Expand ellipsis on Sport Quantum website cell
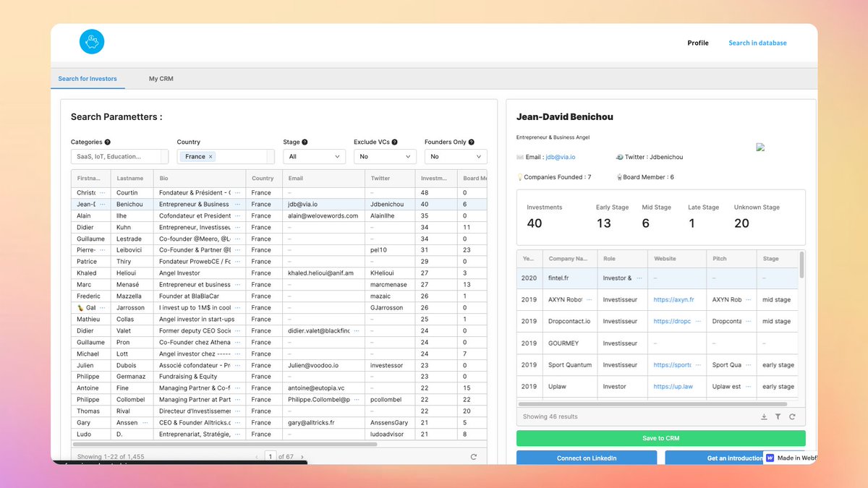The image size is (868, 488). click(697, 364)
